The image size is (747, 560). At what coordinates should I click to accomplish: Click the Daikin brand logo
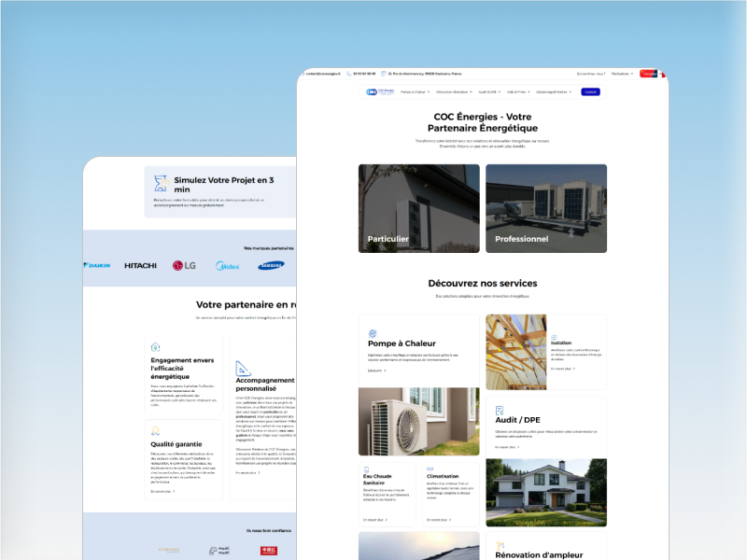97,265
